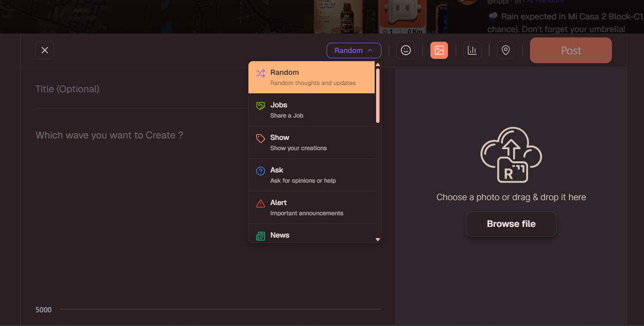Viewport: 644px width, 326px height.
Task: Choose the Show category option
Action: [312, 142]
